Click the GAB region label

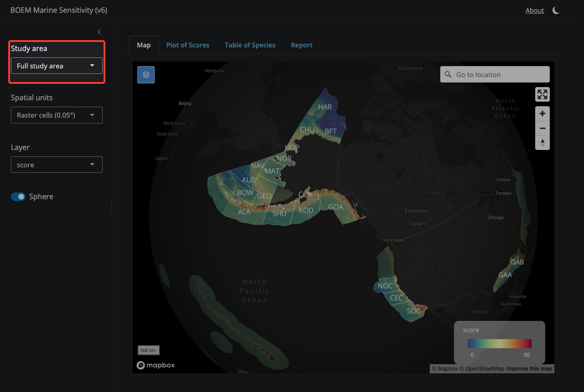pyautogui.click(x=517, y=262)
